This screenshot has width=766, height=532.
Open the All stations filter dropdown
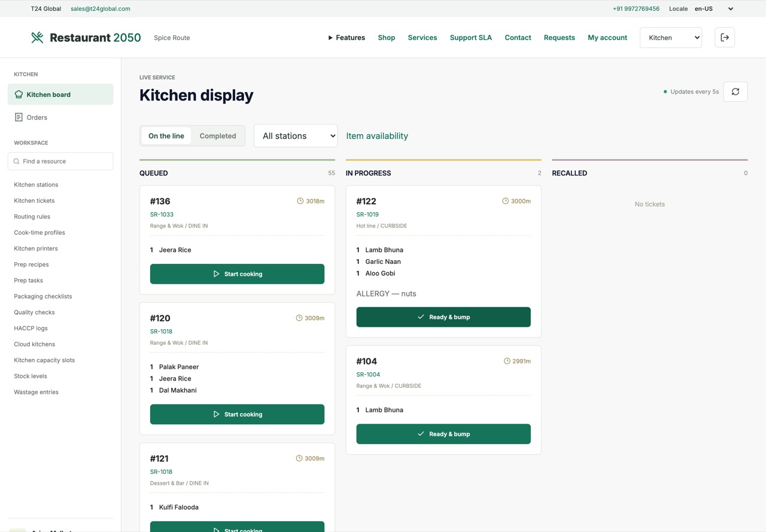pyautogui.click(x=296, y=136)
